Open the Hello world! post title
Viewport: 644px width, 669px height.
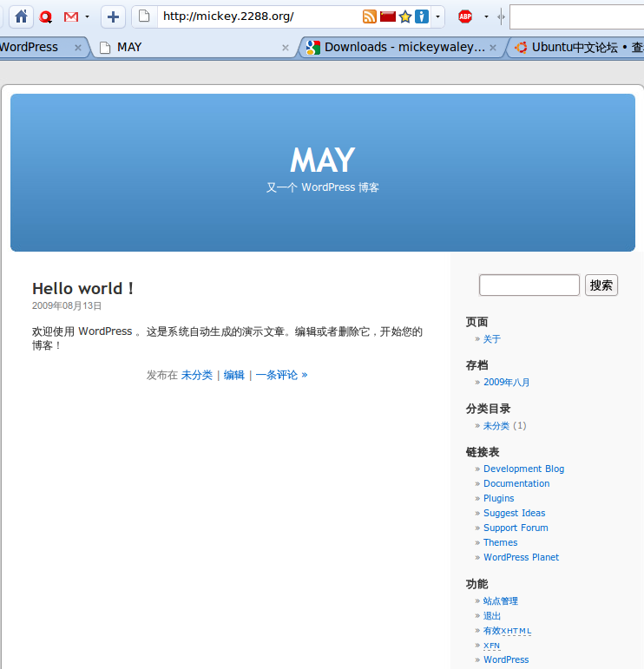[x=83, y=289]
